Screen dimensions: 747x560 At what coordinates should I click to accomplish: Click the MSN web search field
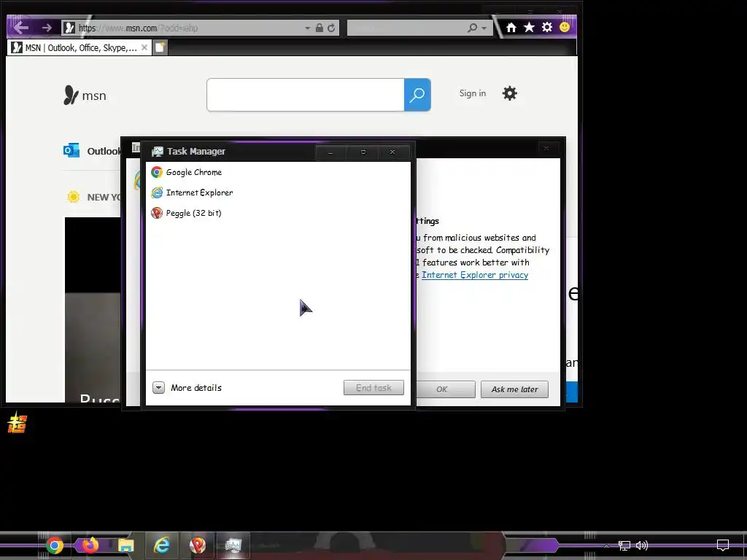point(306,95)
